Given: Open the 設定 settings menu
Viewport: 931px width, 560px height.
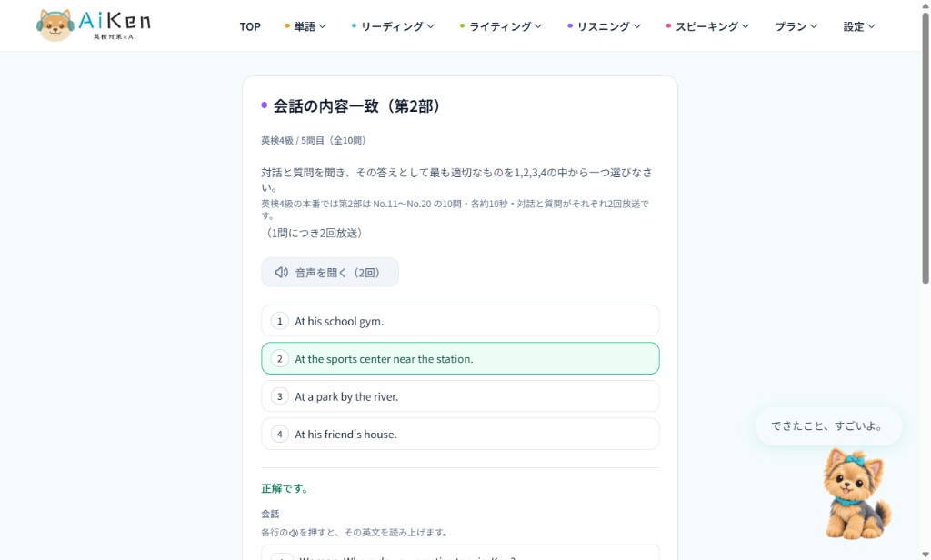Looking at the screenshot, I should click(859, 26).
